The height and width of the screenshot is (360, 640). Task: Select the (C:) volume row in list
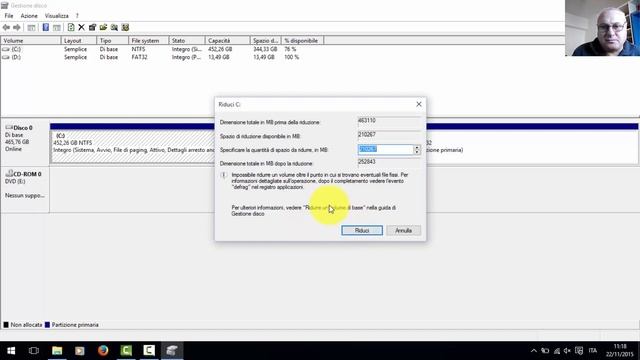[162, 49]
